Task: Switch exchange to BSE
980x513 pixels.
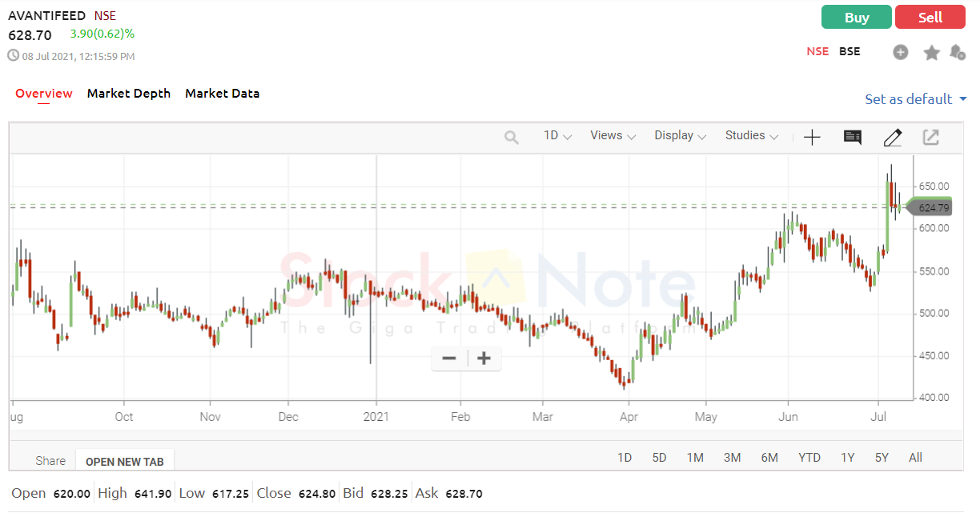Action: tap(849, 51)
